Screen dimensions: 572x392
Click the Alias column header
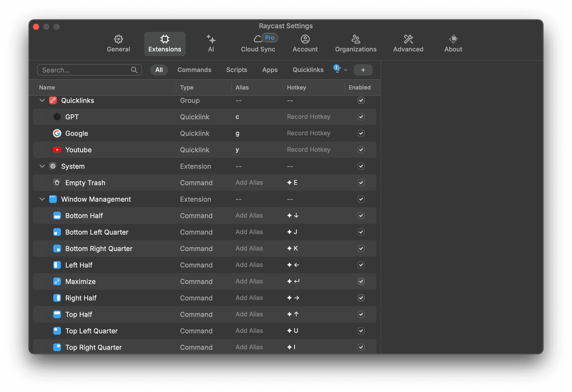point(242,87)
